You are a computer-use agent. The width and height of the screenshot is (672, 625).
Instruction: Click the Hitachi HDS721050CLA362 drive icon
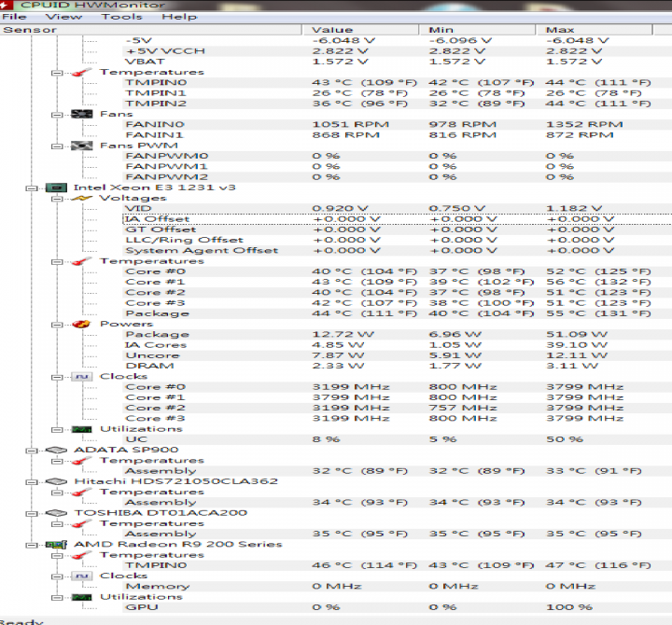coord(56,481)
